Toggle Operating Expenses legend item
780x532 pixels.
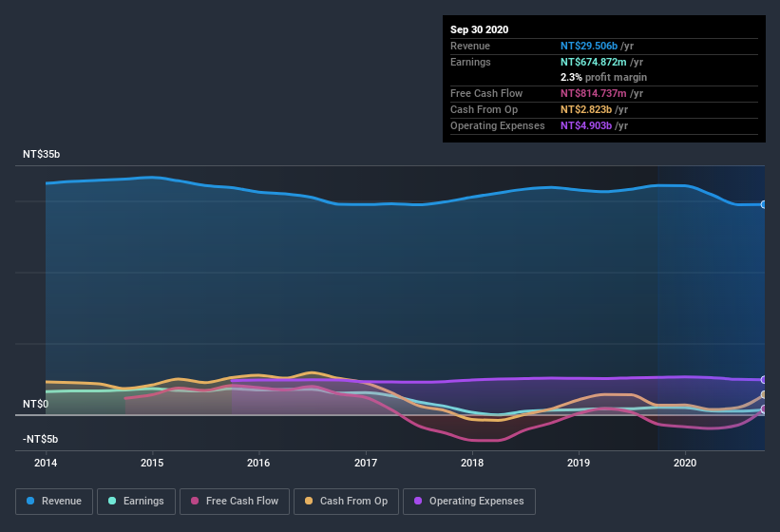pyautogui.click(x=468, y=501)
